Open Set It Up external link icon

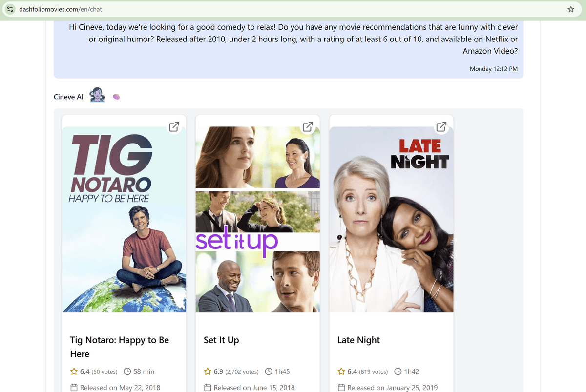(308, 127)
